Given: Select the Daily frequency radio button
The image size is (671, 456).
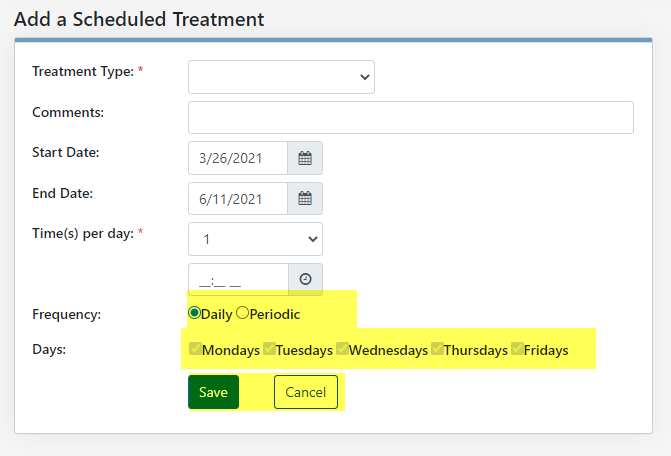Looking at the screenshot, I should tap(194, 313).
